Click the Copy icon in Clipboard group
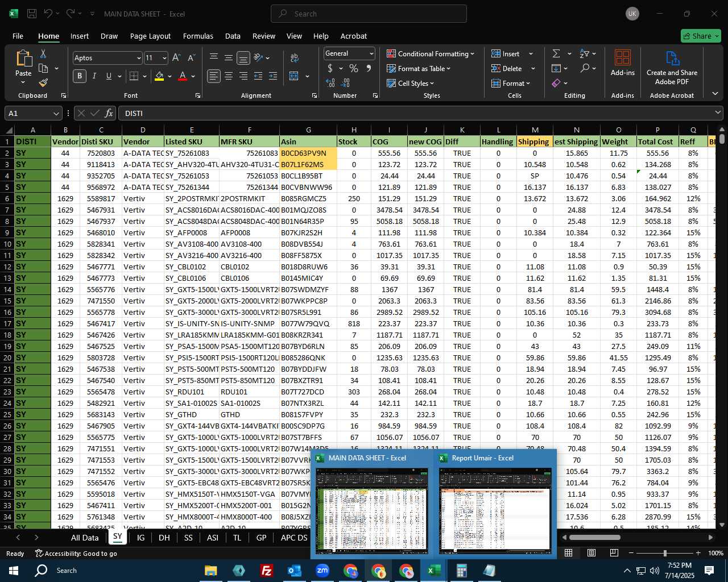 click(43, 68)
